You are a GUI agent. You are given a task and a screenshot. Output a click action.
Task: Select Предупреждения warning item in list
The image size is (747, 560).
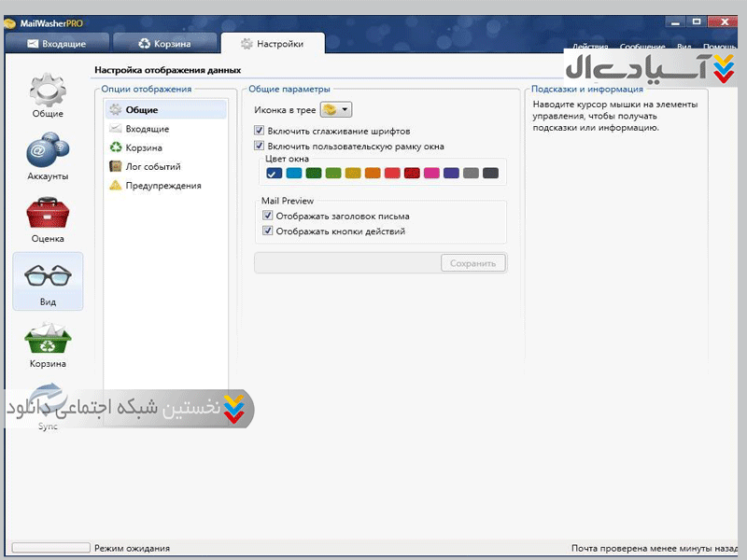click(x=162, y=186)
